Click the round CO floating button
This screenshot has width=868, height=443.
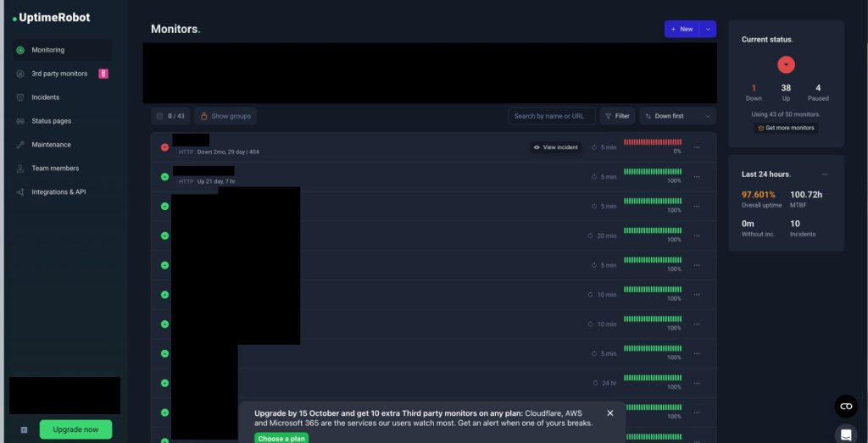(846, 407)
